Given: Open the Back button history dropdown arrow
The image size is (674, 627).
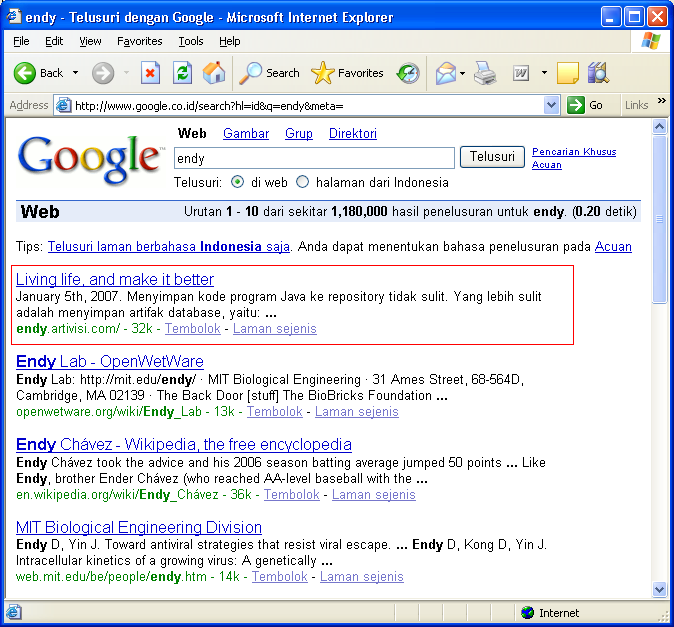Looking at the screenshot, I should pyautogui.click(x=75, y=73).
